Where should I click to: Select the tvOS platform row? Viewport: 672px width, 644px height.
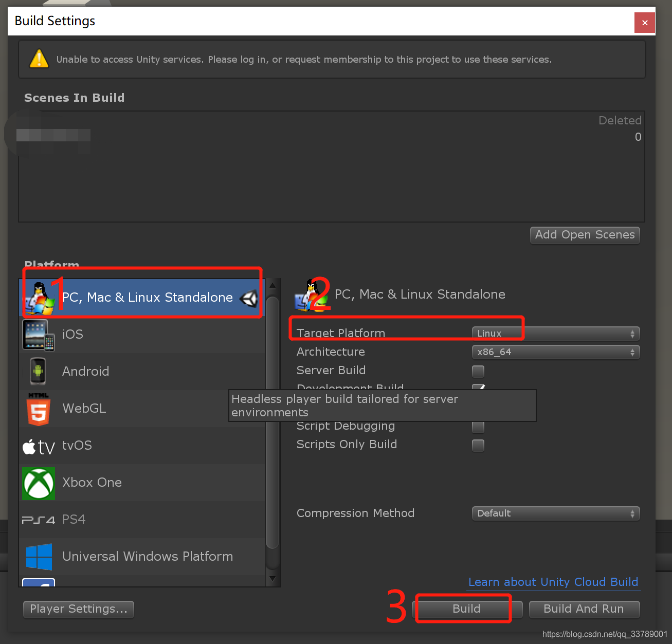coord(142,446)
